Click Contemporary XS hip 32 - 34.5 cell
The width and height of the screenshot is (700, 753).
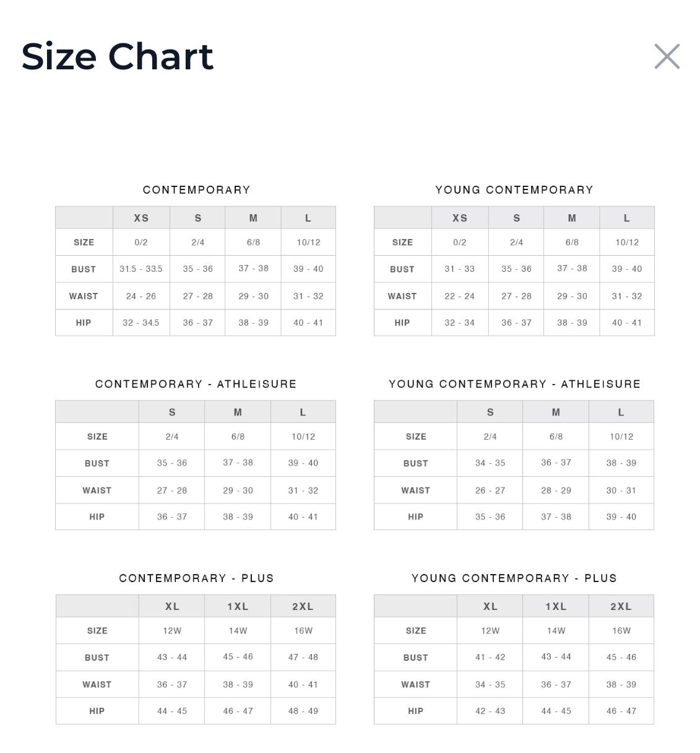pos(141,323)
